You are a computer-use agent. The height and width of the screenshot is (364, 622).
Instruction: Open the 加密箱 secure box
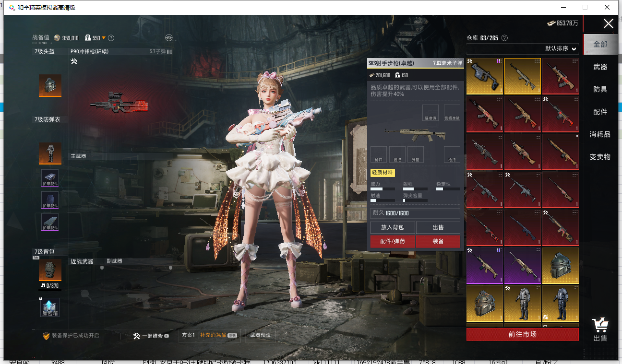pyautogui.click(x=50, y=307)
